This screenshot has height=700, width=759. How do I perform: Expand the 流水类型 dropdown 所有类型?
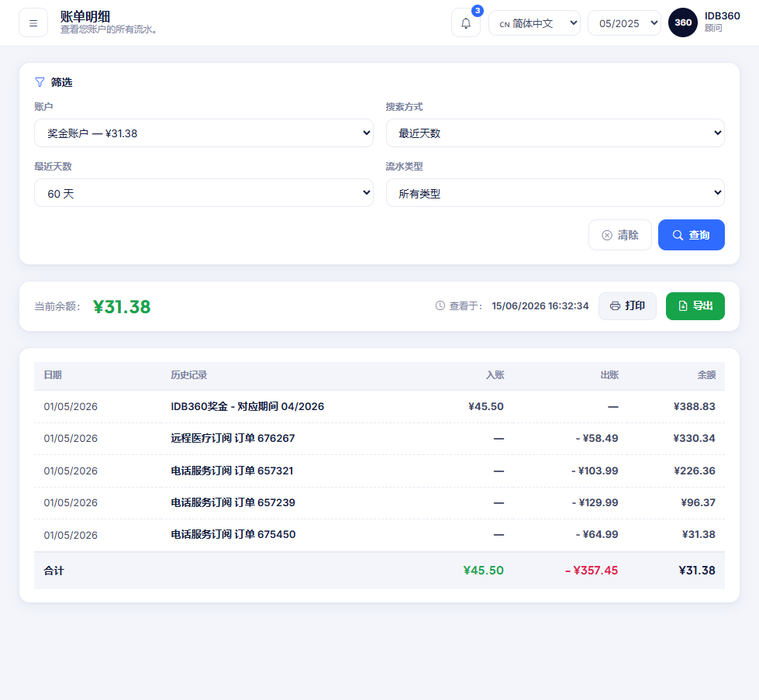point(555,193)
